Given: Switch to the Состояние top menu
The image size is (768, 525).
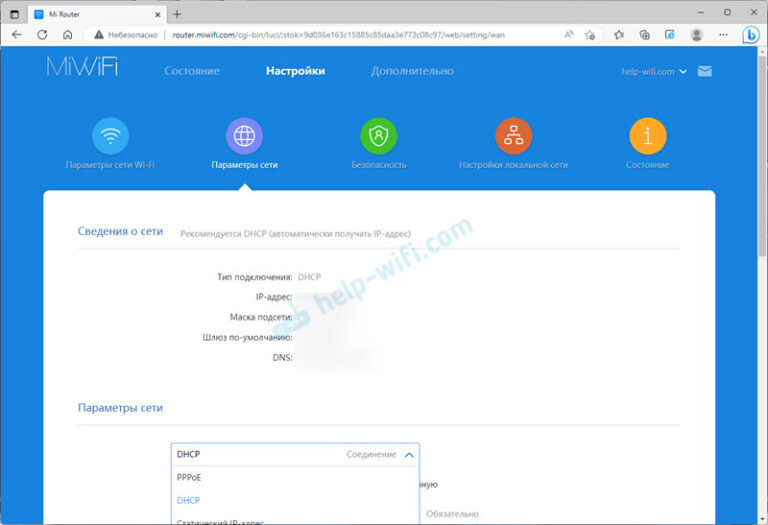Looking at the screenshot, I should (x=192, y=71).
